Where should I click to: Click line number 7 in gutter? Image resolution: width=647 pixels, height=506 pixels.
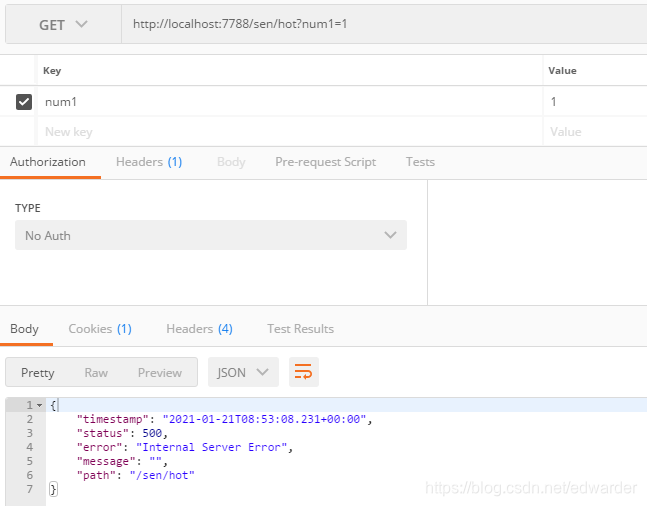click(30, 489)
